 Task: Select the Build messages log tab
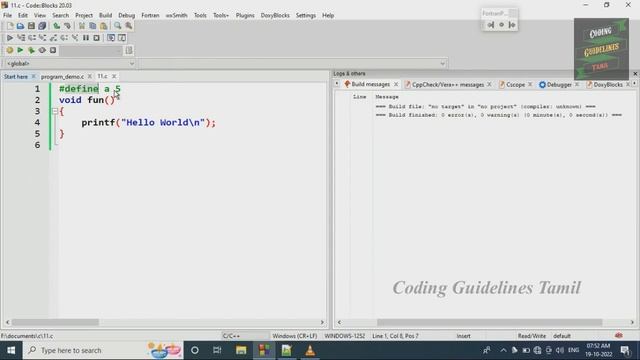point(371,84)
